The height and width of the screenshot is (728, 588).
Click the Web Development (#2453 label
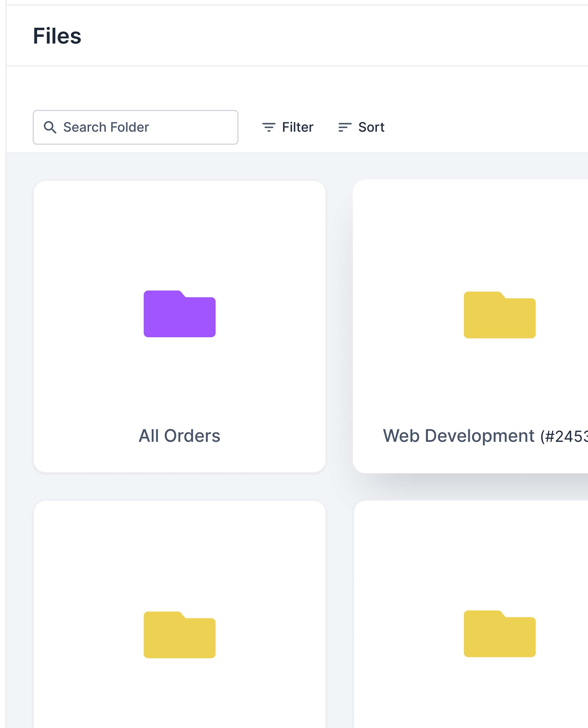[484, 436]
